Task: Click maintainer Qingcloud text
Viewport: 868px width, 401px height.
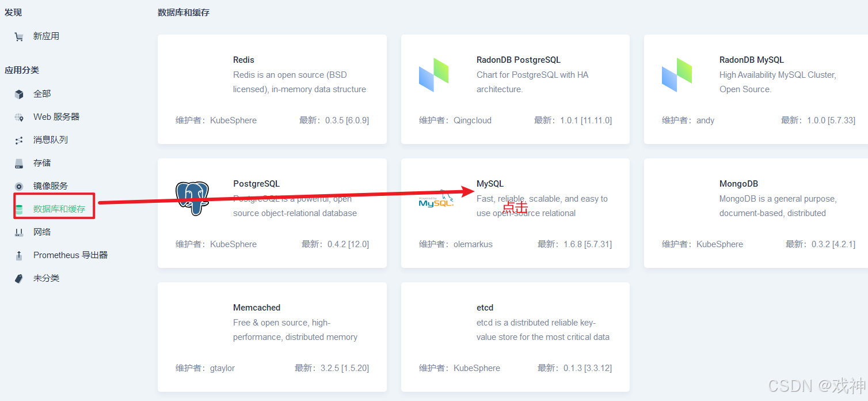Action: pos(473,120)
